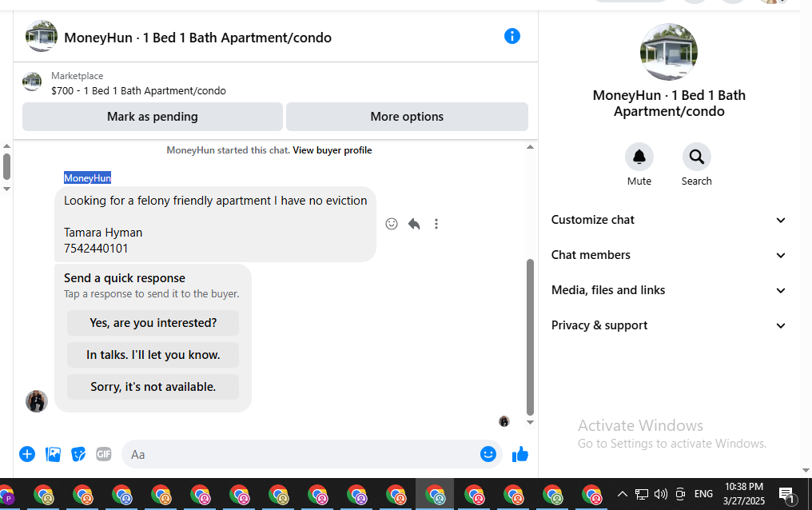Click left edge scrollbar up arrow

pyautogui.click(x=6, y=146)
